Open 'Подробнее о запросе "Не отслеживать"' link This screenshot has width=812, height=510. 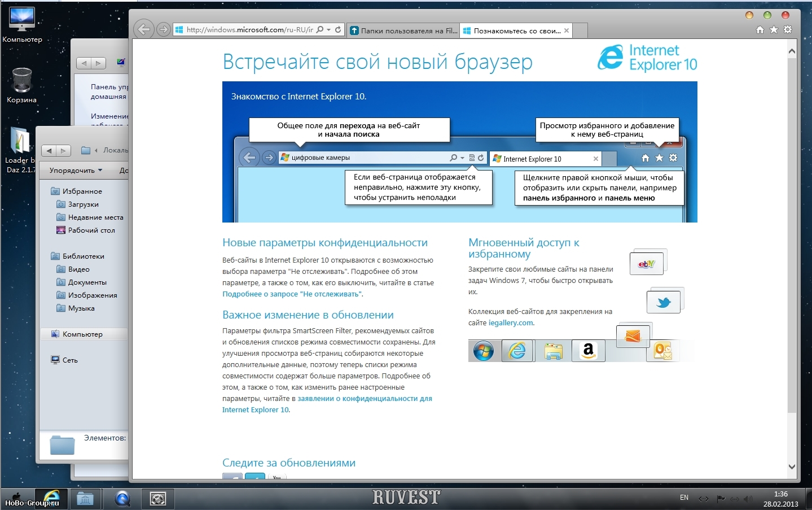point(292,294)
